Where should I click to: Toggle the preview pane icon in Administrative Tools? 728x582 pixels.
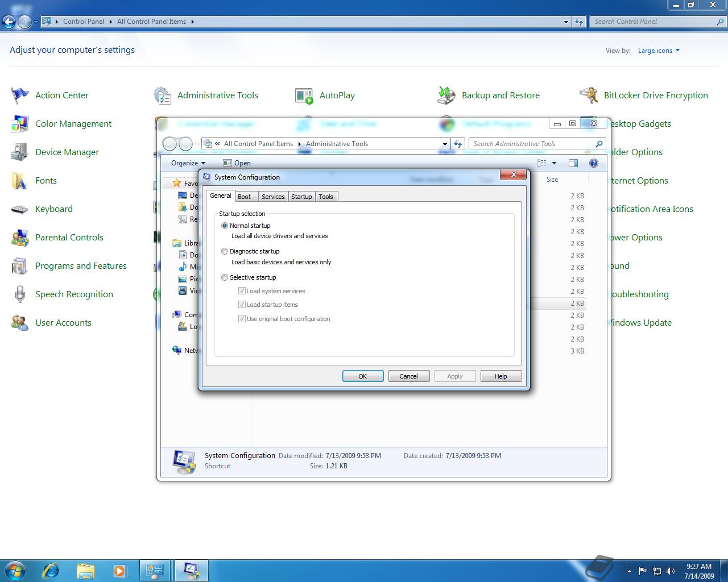[573, 163]
